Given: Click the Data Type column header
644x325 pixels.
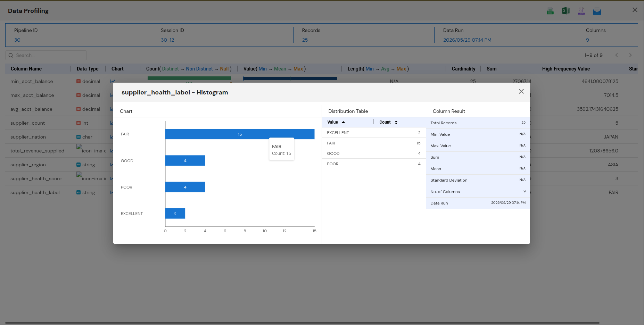Looking at the screenshot, I should coord(88,69).
